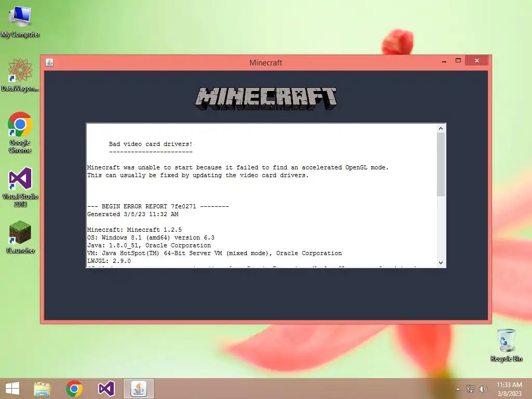Launch Google Chrome from the desktop
532x399 pixels.
(x=20, y=132)
